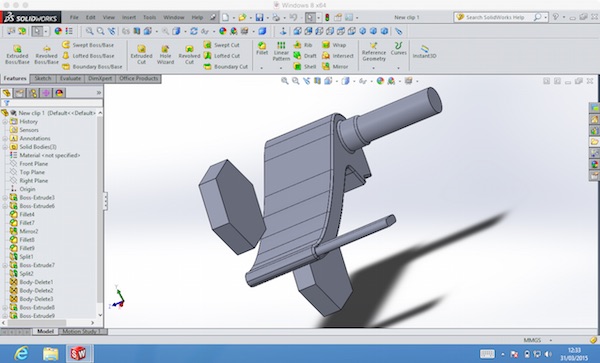Select the Shell tool

[305, 67]
